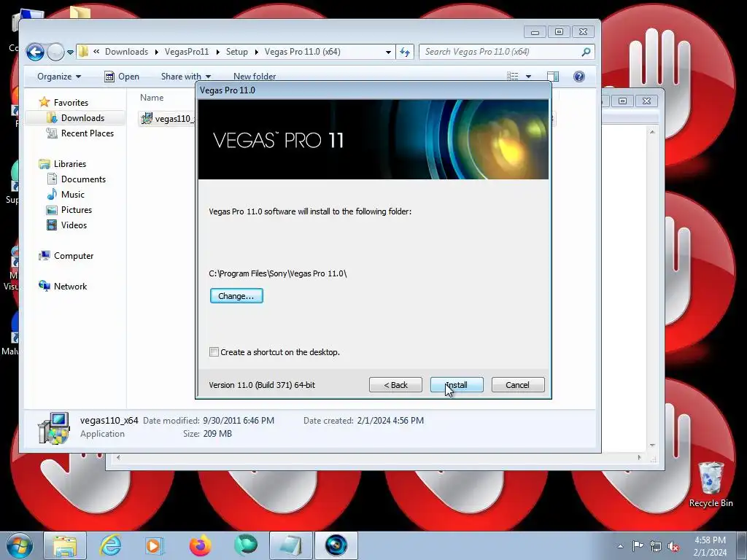Launch Firefox from taskbar

(200, 545)
